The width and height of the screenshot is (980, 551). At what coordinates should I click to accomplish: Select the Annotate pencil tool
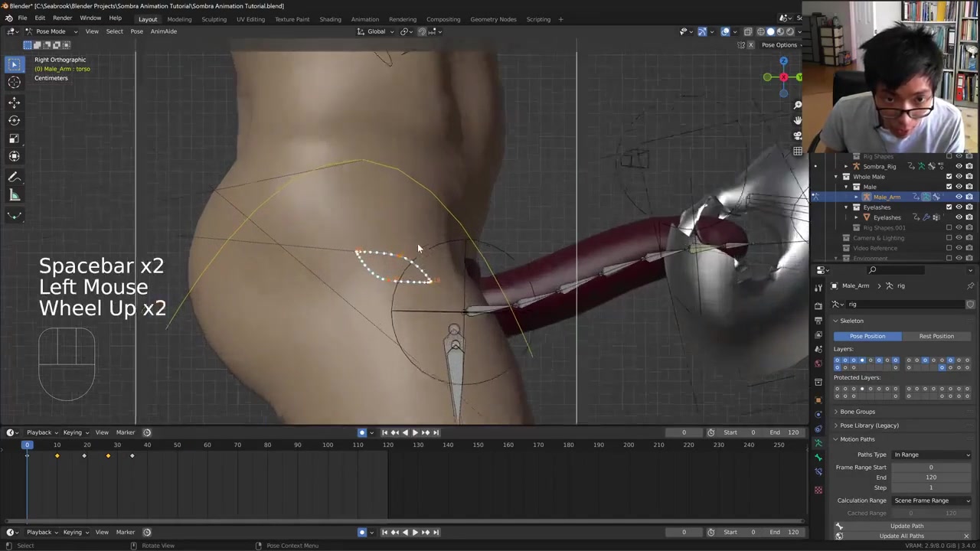tap(14, 177)
